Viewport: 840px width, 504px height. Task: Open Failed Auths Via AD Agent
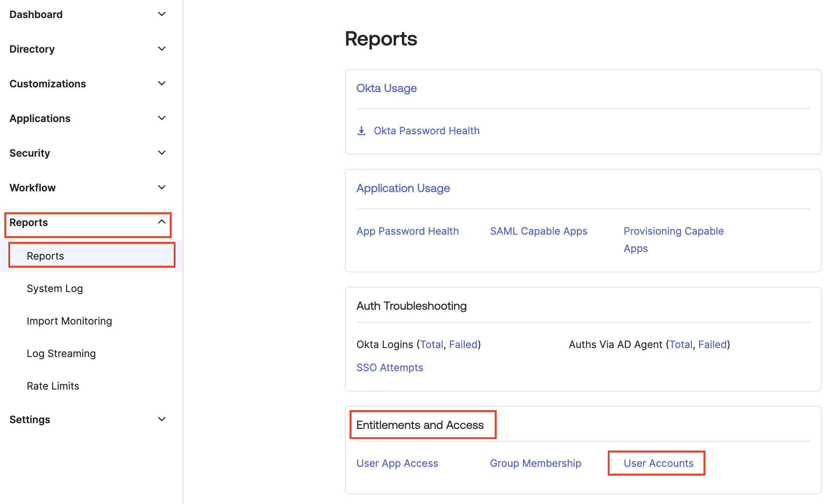pyautogui.click(x=712, y=344)
